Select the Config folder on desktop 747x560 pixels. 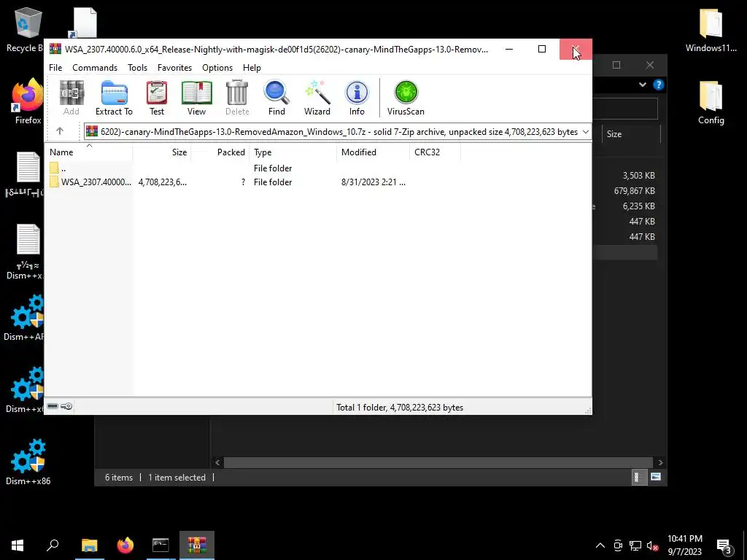point(711,102)
